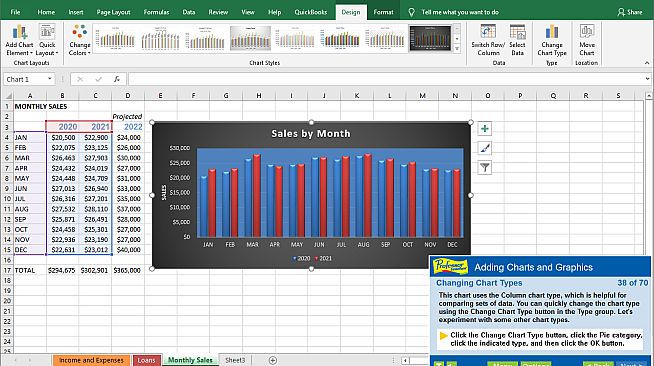This screenshot has height=366, width=654.
Task: Click the Share button
Action: [630, 12]
